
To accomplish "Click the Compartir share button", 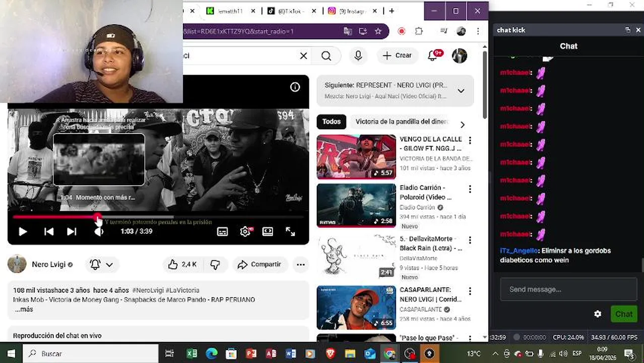I will tap(260, 264).
